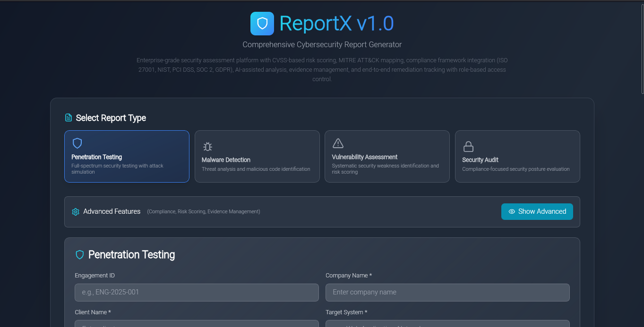
Task: Click the gear icon beside Advanced Features
Action: (x=76, y=212)
